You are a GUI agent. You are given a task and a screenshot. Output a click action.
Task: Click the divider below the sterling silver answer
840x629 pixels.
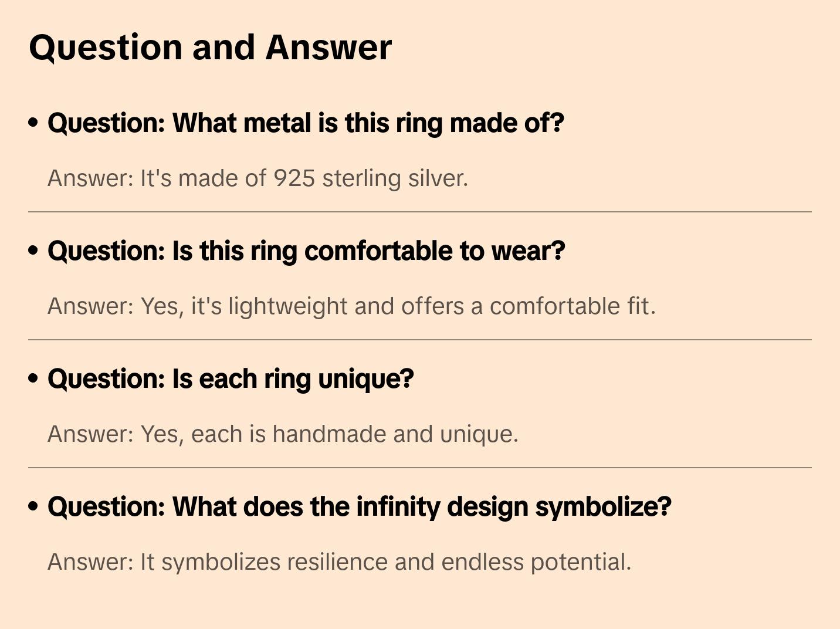click(420, 212)
